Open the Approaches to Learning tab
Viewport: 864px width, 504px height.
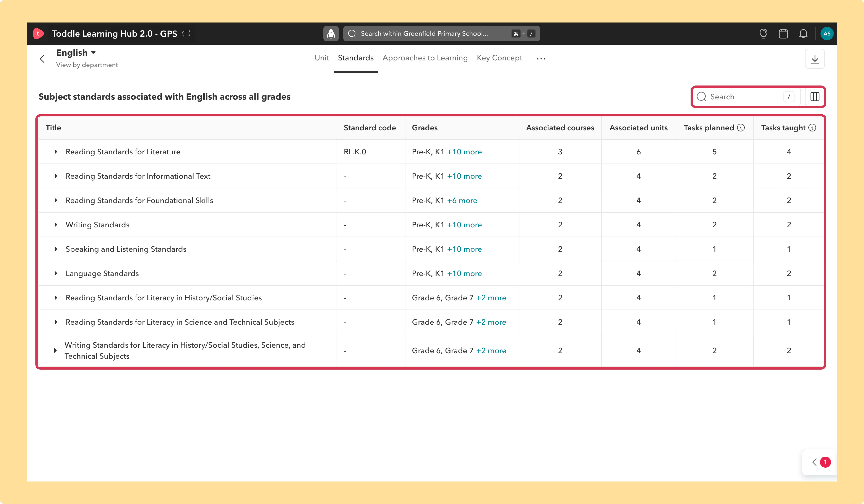[425, 58]
